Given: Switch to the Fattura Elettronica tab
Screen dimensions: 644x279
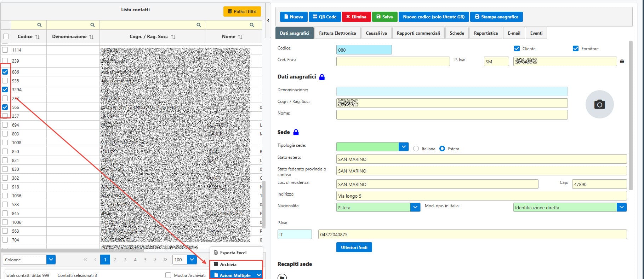Looking at the screenshot, I should [337, 33].
